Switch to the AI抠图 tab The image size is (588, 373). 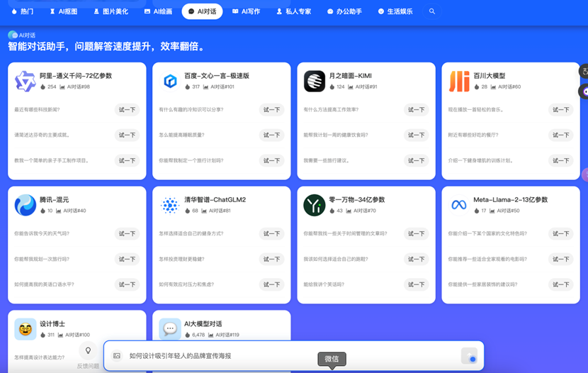tap(64, 11)
